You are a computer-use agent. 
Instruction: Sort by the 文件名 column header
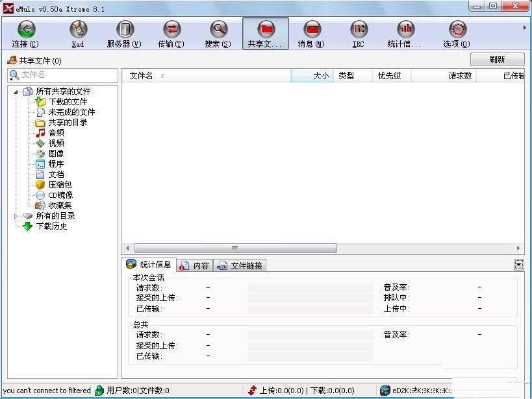pyautogui.click(x=207, y=76)
